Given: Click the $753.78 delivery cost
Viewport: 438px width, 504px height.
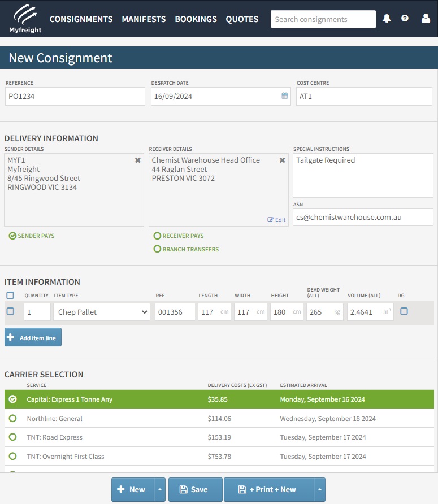Looking at the screenshot, I should [x=219, y=457].
